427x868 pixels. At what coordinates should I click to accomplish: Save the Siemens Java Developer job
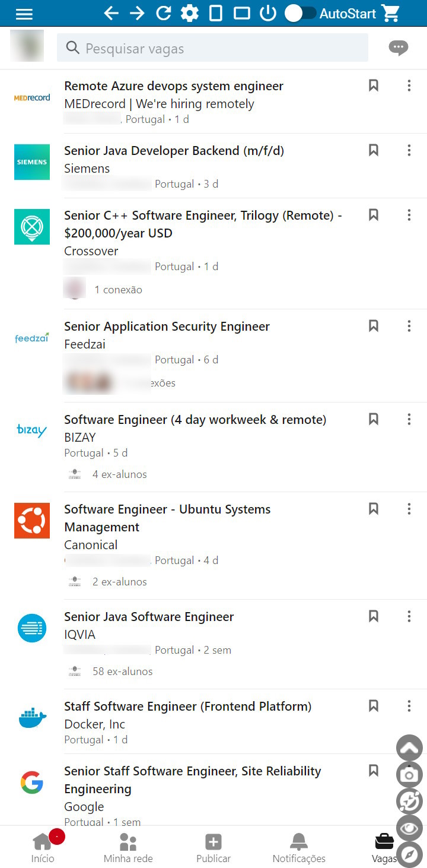tap(374, 150)
